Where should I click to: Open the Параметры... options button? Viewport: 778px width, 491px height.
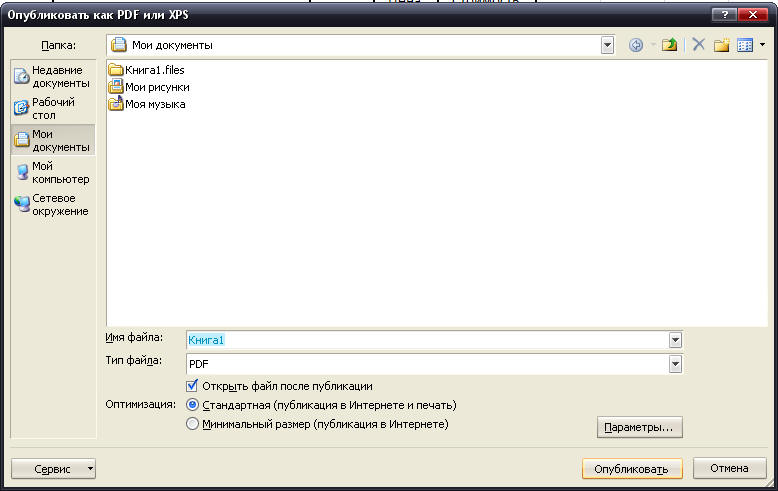click(639, 427)
